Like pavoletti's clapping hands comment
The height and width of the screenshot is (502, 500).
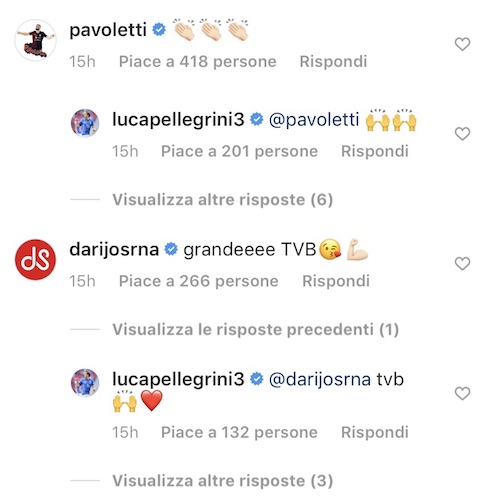click(x=462, y=44)
